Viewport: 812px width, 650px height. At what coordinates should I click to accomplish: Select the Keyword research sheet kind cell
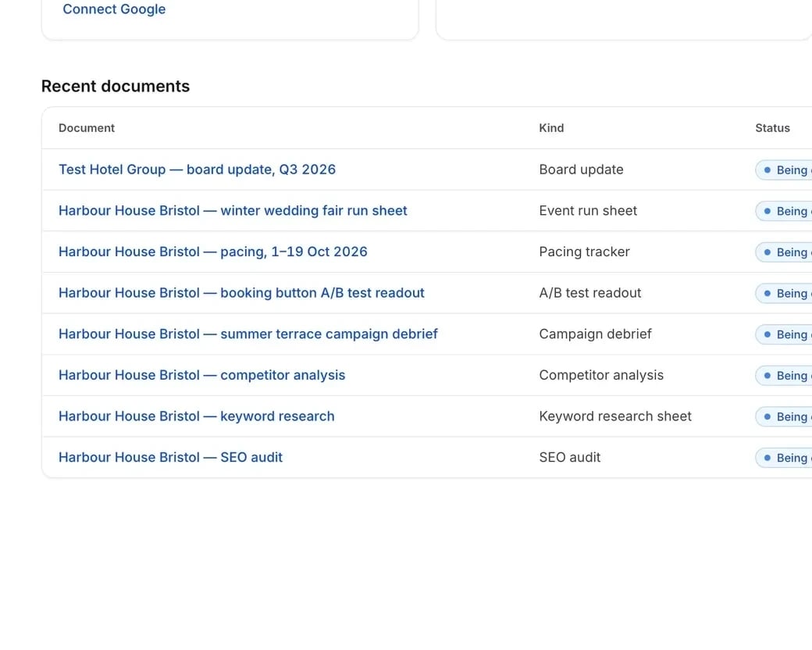615,416
